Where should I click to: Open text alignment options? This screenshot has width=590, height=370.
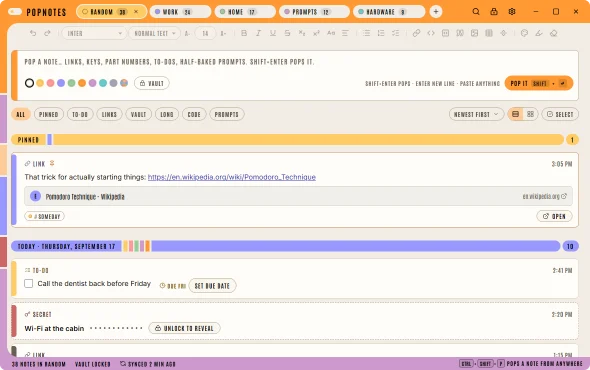tap(345, 33)
